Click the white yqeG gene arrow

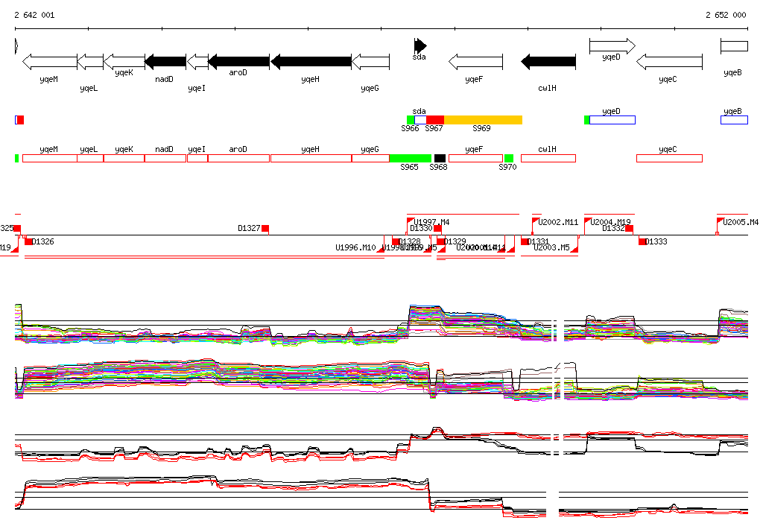point(371,62)
